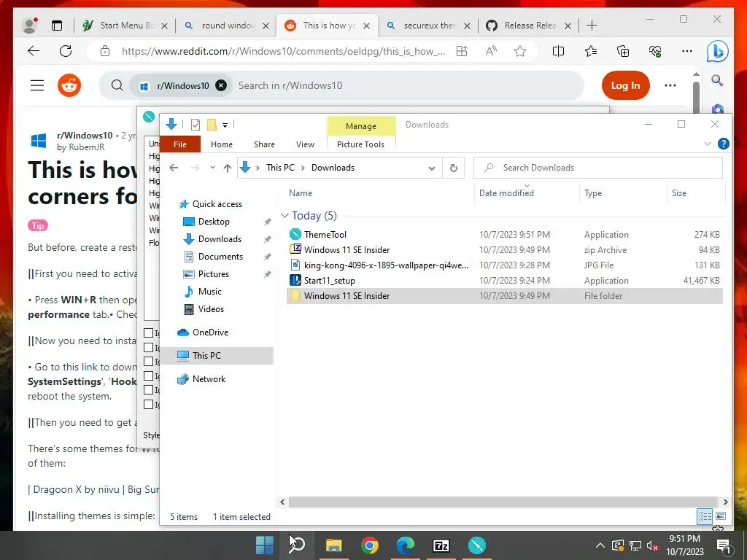747x560 pixels.
Task: Open notification center icon
Action: 723,545
